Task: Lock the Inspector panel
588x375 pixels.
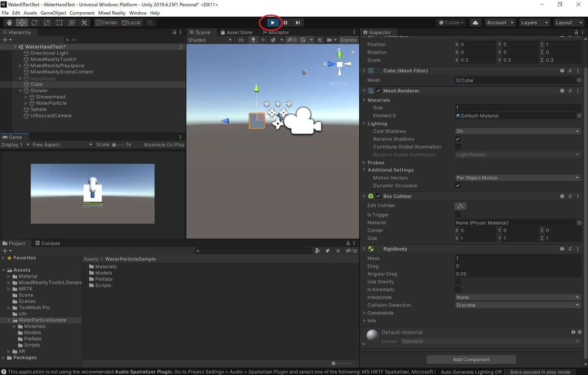Action: [576, 32]
